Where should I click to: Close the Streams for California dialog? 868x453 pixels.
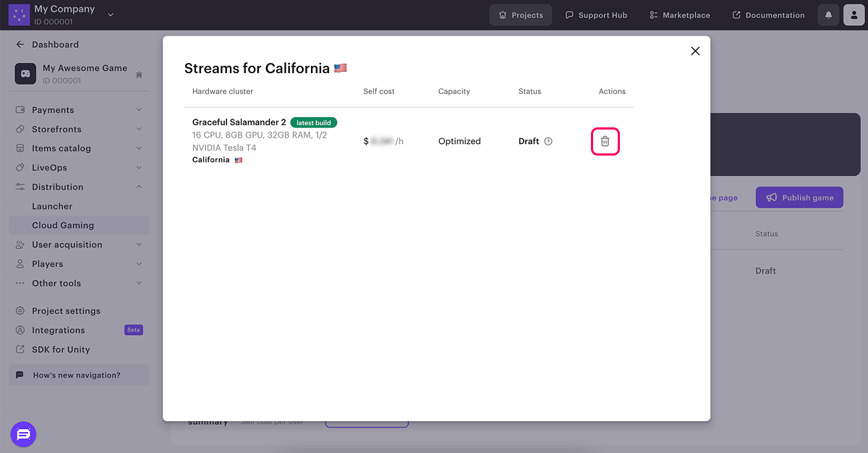[695, 51]
